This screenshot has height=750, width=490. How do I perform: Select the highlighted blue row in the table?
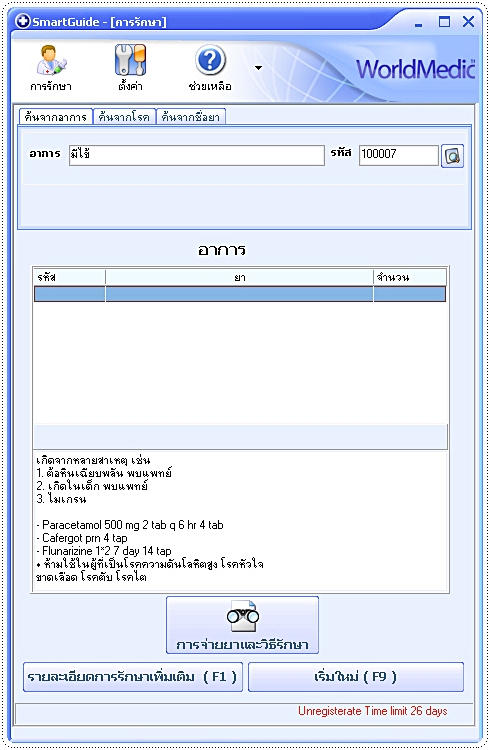click(x=240, y=294)
